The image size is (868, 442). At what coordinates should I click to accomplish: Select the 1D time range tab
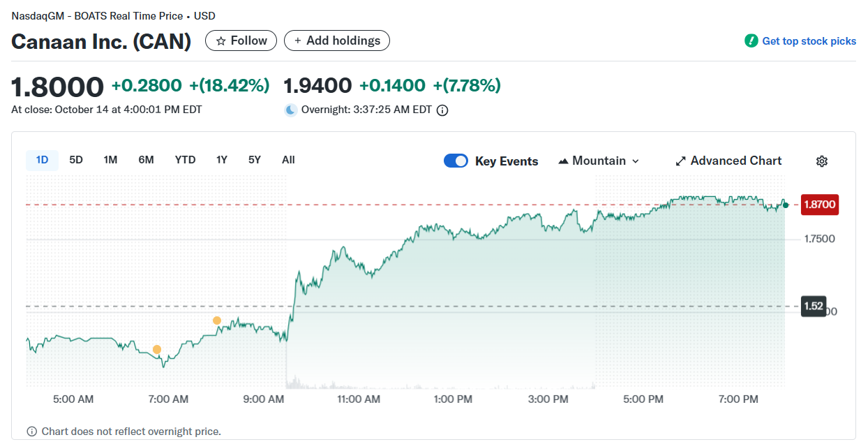click(42, 160)
